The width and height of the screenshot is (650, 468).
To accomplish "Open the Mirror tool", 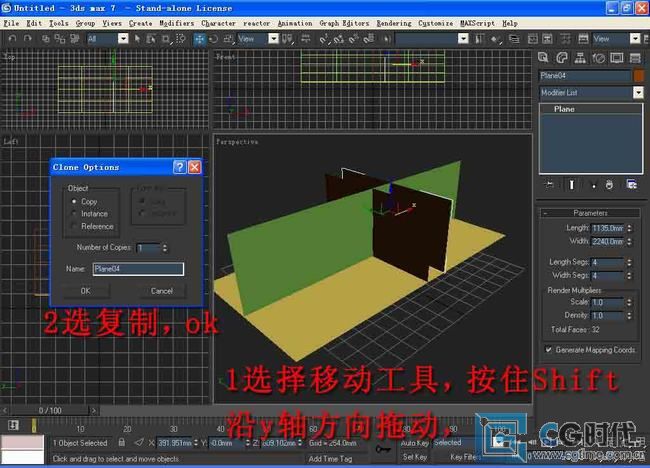I will pos(480,39).
